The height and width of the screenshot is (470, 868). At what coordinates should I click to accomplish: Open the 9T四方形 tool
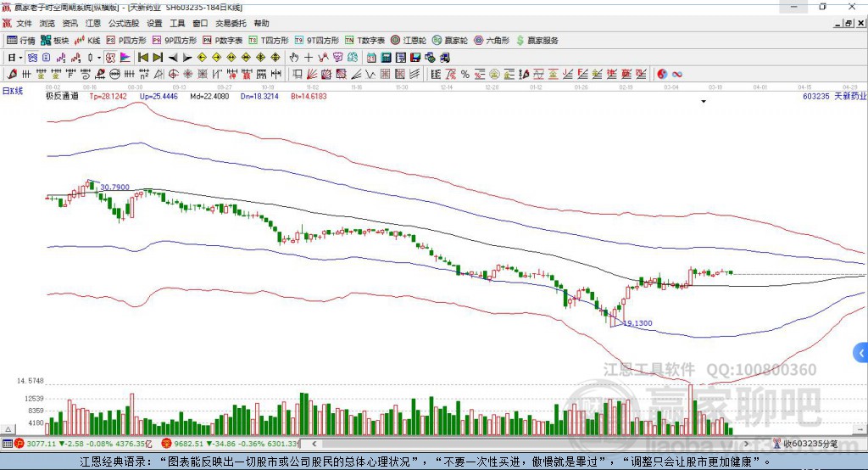(317, 41)
